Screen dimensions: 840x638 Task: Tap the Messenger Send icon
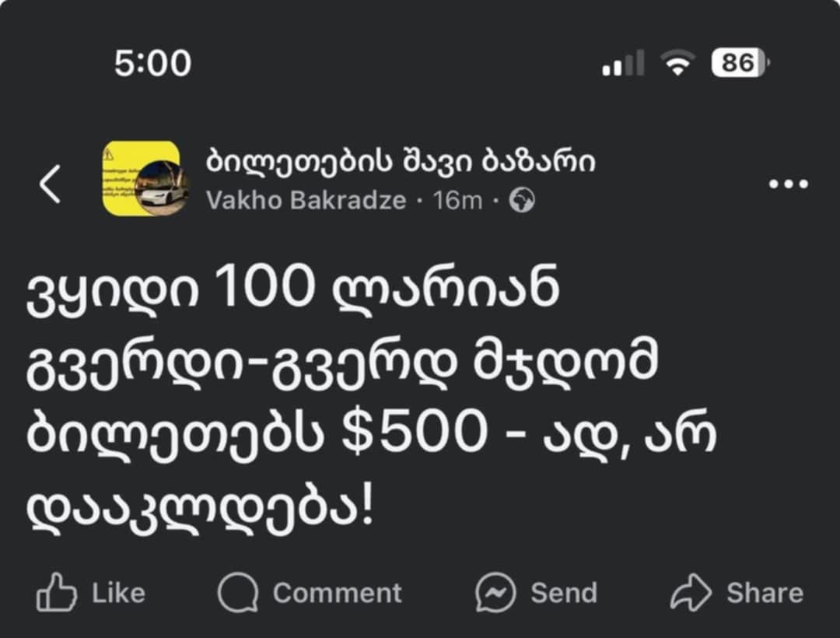coord(495,592)
